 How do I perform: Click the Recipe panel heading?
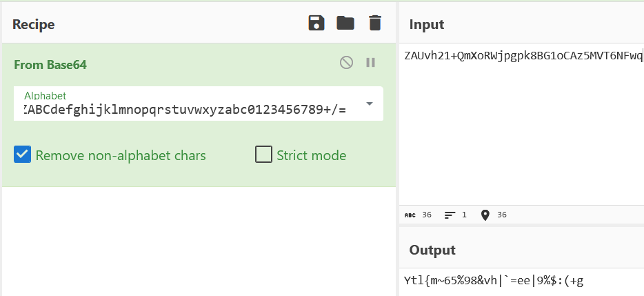[x=33, y=24]
